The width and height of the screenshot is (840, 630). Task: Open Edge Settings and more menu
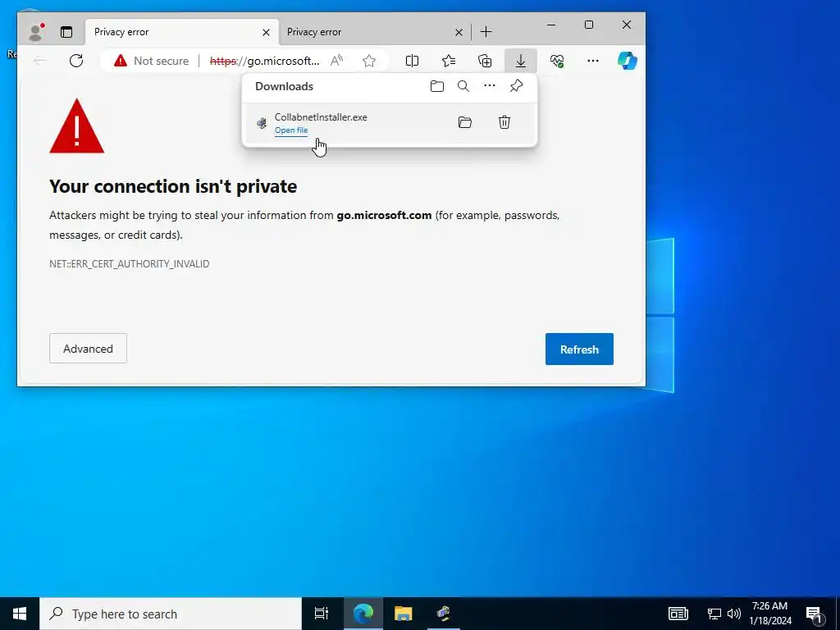593,61
